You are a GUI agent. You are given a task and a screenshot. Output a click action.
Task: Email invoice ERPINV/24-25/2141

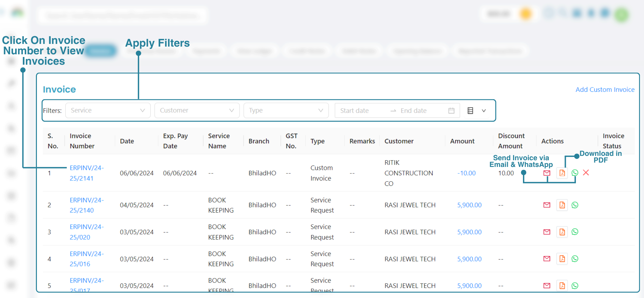pos(547,173)
